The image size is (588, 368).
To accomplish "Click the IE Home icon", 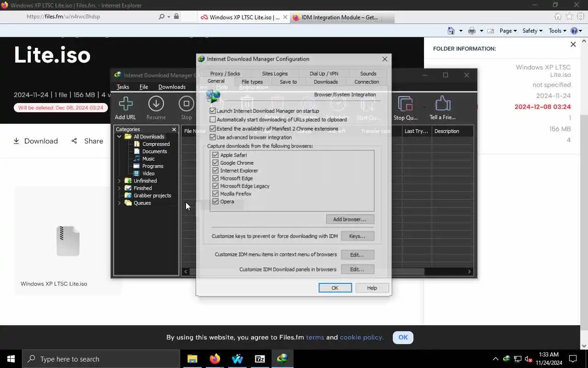I will click(x=558, y=17).
